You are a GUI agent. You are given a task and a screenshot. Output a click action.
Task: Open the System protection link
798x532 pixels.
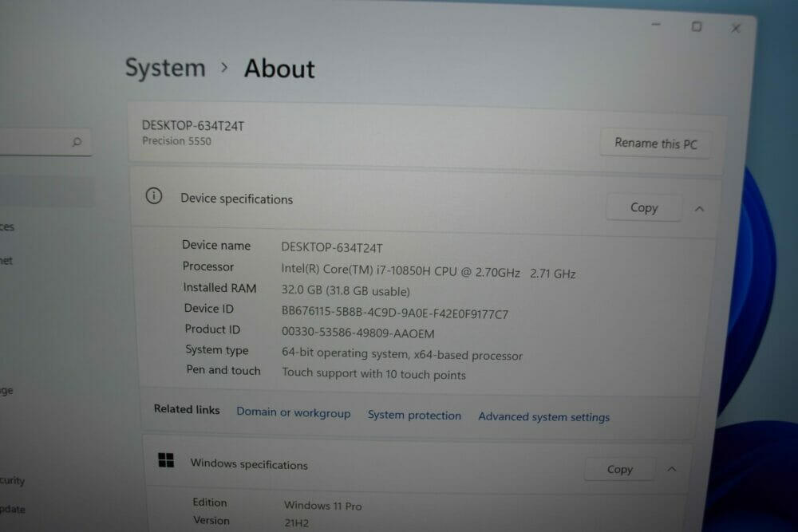tap(414, 415)
